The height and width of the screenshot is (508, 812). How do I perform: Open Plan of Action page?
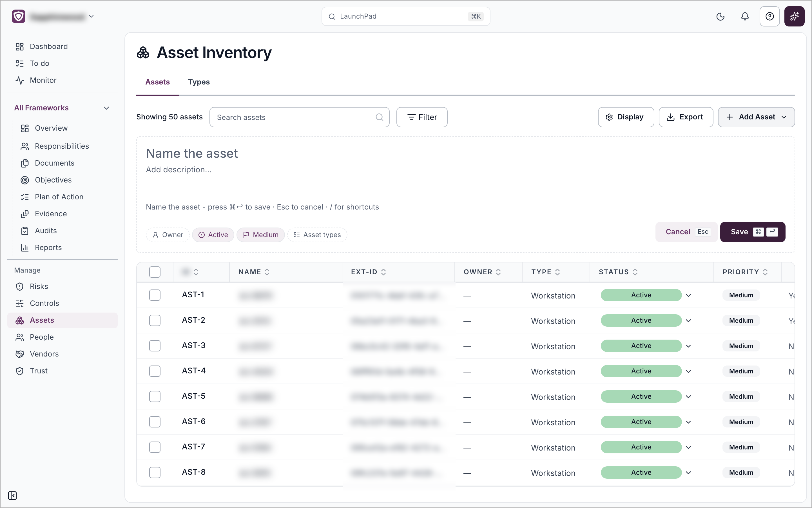52,197
